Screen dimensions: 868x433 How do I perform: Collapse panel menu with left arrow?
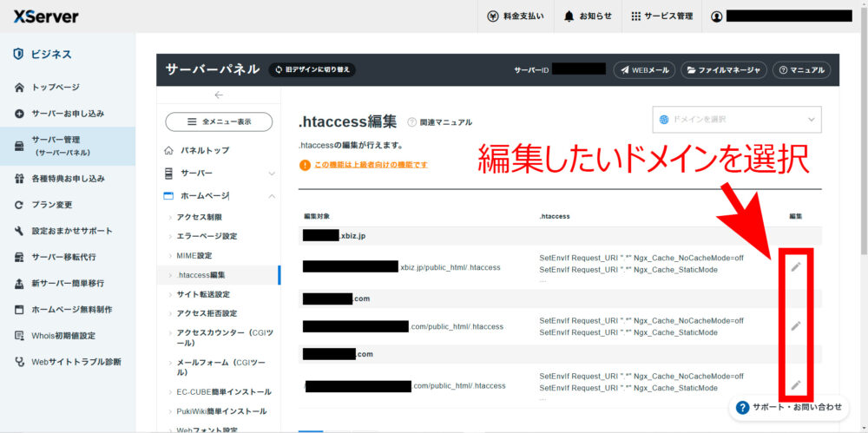(x=219, y=95)
